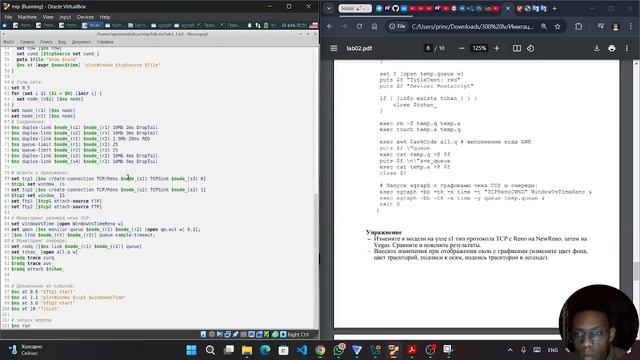
Task: Open WhatsApp from taskbar
Action: click(x=339, y=350)
